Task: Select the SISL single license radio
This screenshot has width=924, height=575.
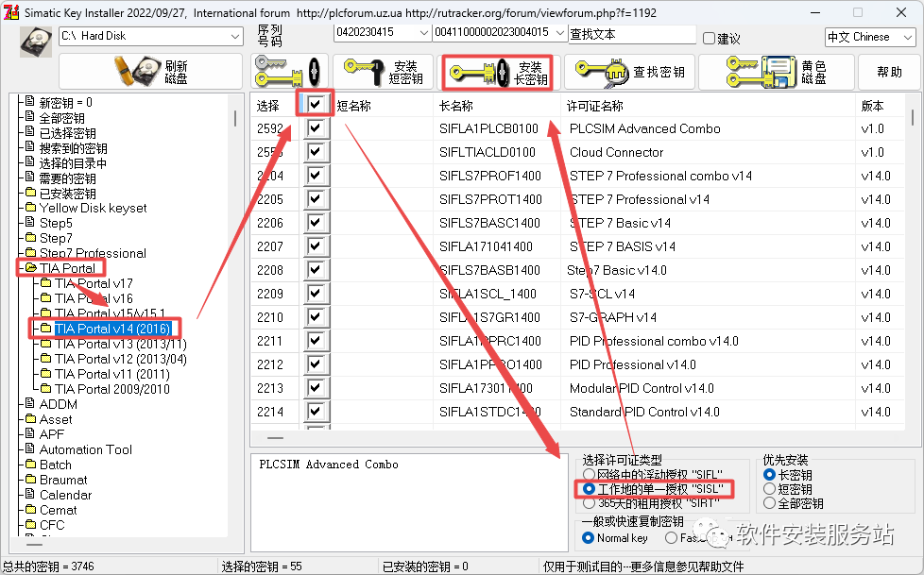Action: click(589, 489)
